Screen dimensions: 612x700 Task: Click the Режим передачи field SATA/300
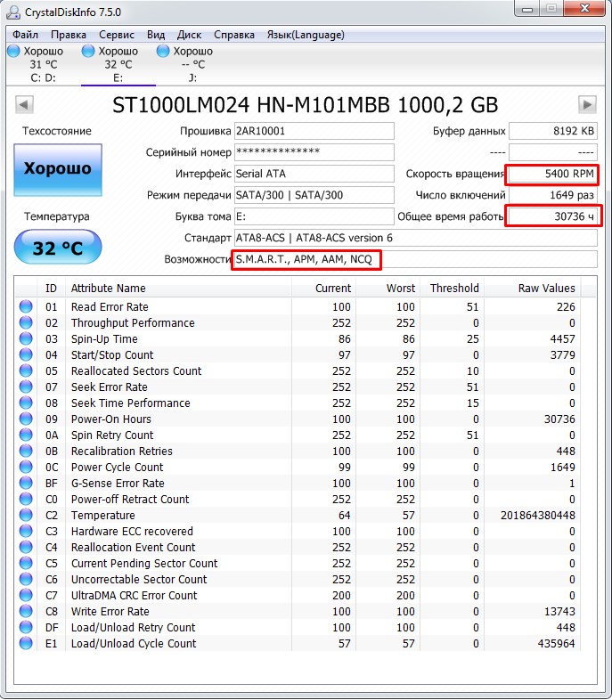314,195
